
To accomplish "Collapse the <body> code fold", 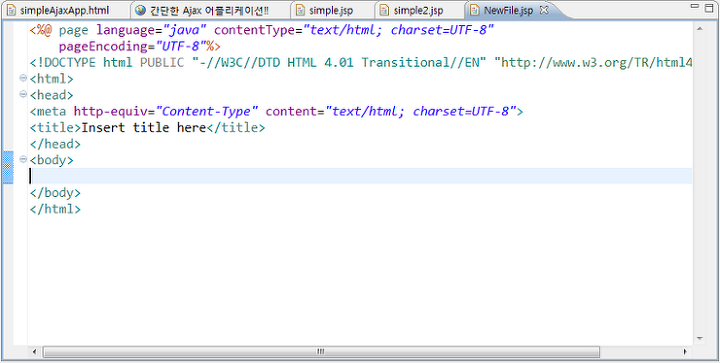I will [23, 159].
